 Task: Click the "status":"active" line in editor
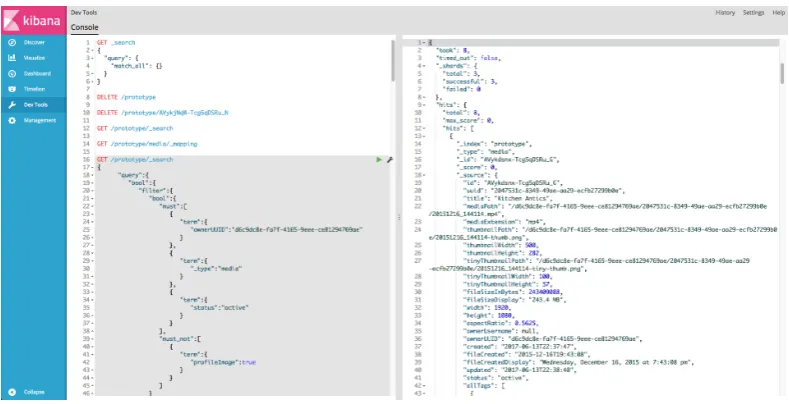[x=219, y=308]
